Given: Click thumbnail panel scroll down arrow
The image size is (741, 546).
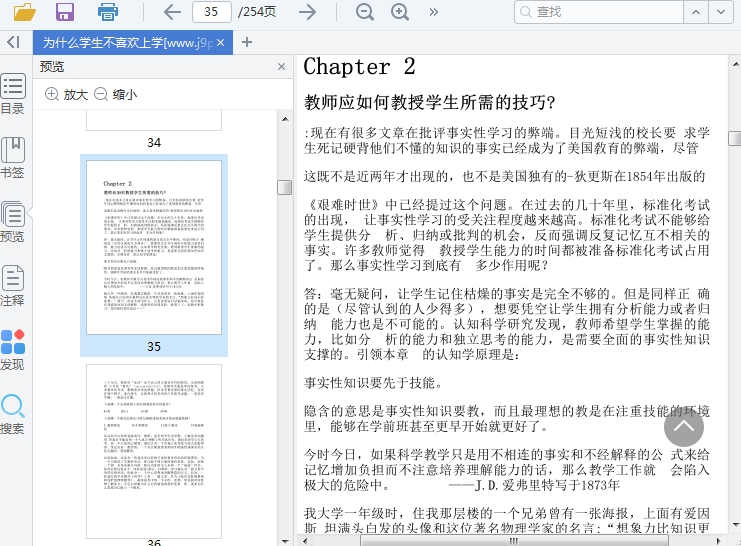Looking at the screenshot, I should coord(285,541).
